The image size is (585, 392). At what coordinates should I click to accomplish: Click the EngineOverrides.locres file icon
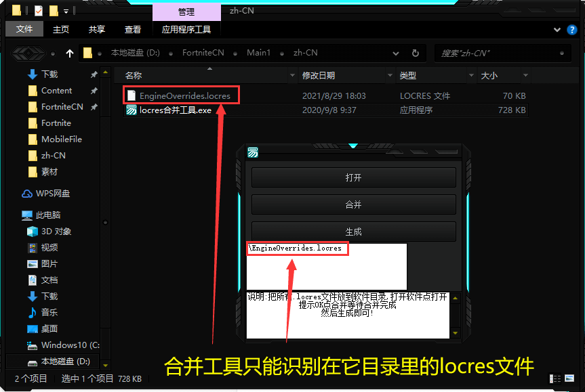coord(132,95)
